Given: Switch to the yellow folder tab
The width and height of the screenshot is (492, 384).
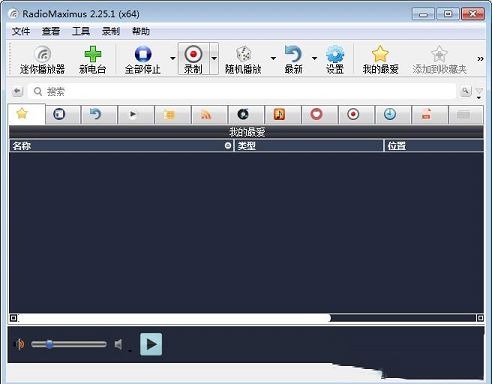Looking at the screenshot, I should pos(173,115).
